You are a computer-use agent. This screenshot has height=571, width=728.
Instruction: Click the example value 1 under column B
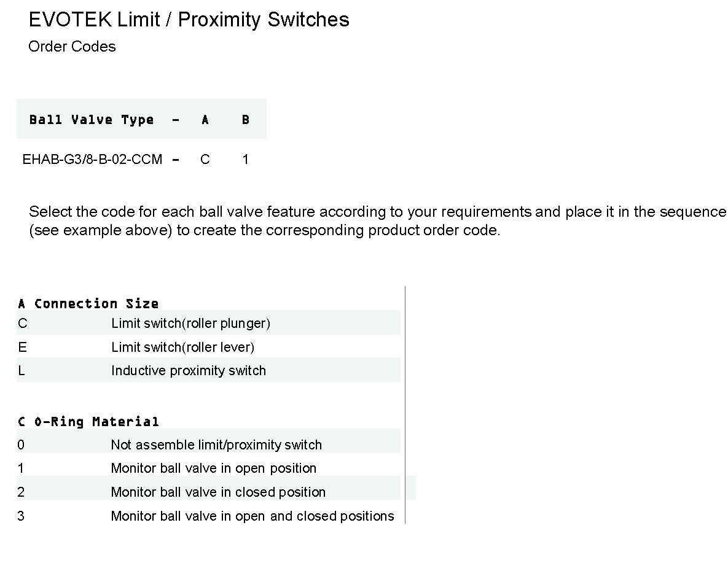coord(245,160)
